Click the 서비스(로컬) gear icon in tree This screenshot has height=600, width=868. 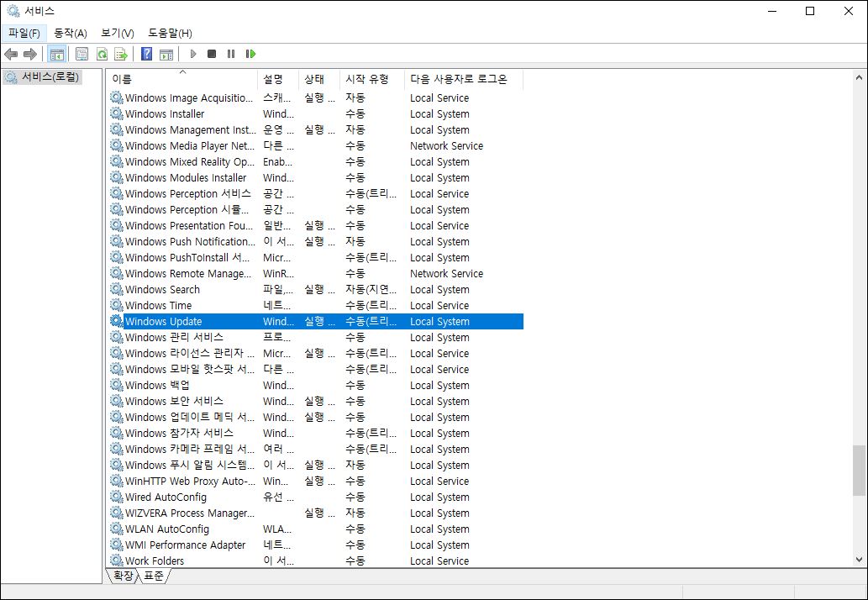pyautogui.click(x=11, y=77)
